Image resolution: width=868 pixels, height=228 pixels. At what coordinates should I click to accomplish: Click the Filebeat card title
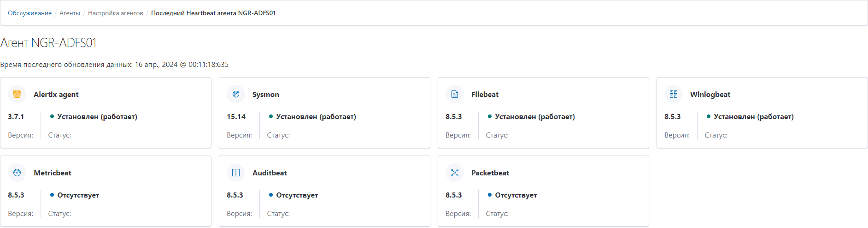485,94
